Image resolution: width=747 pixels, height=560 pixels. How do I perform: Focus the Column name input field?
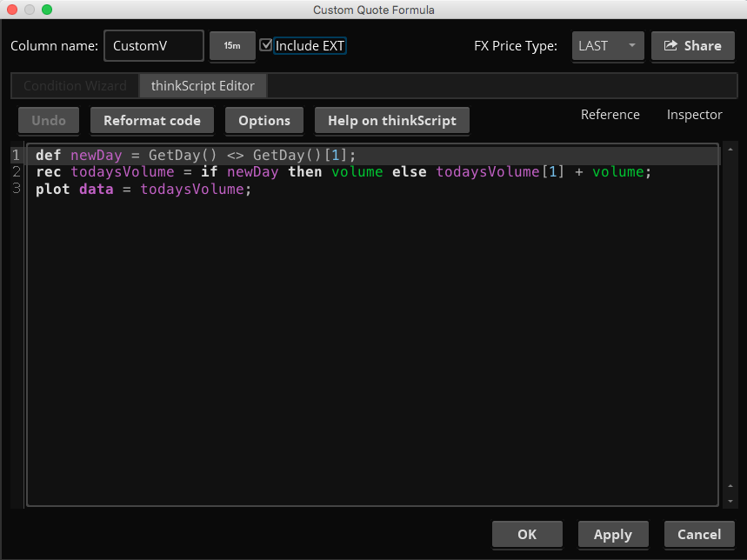pyautogui.click(x=154, y=46)
